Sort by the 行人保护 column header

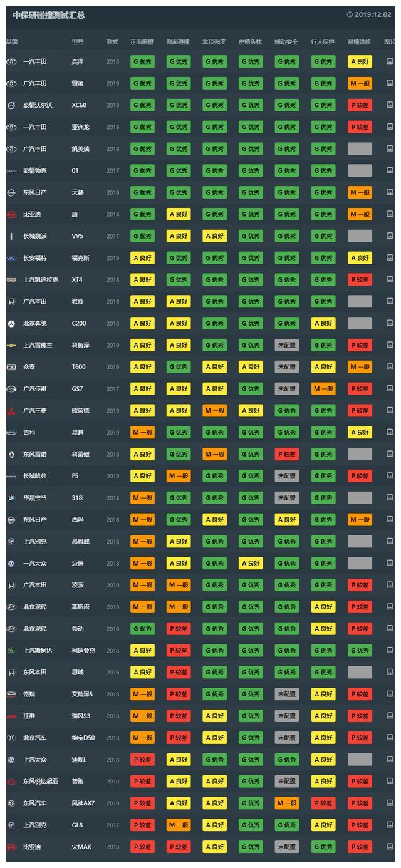(x=323, y=41)
